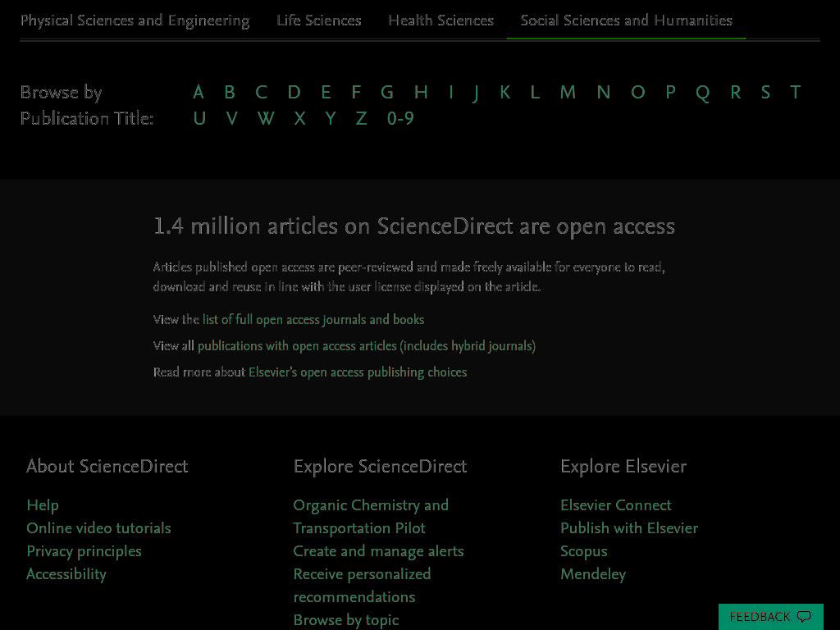The width and height of the screenshot is (840, 630).
Task: Browse publication titles starting with K
Action: point(504,92)
